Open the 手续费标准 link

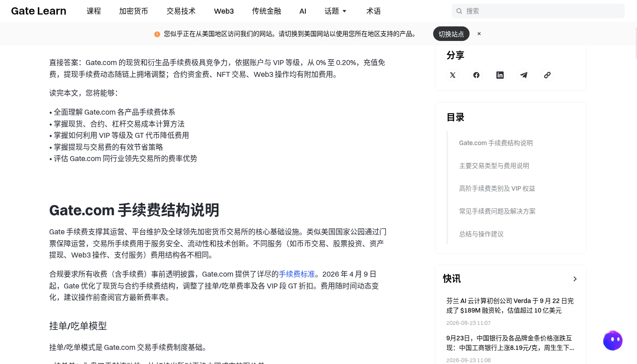[297, 274]
